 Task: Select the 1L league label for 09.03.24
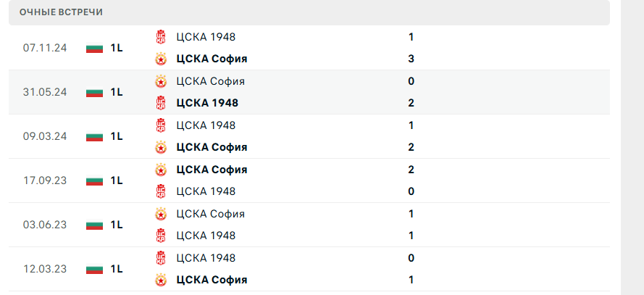coord(117,136)
